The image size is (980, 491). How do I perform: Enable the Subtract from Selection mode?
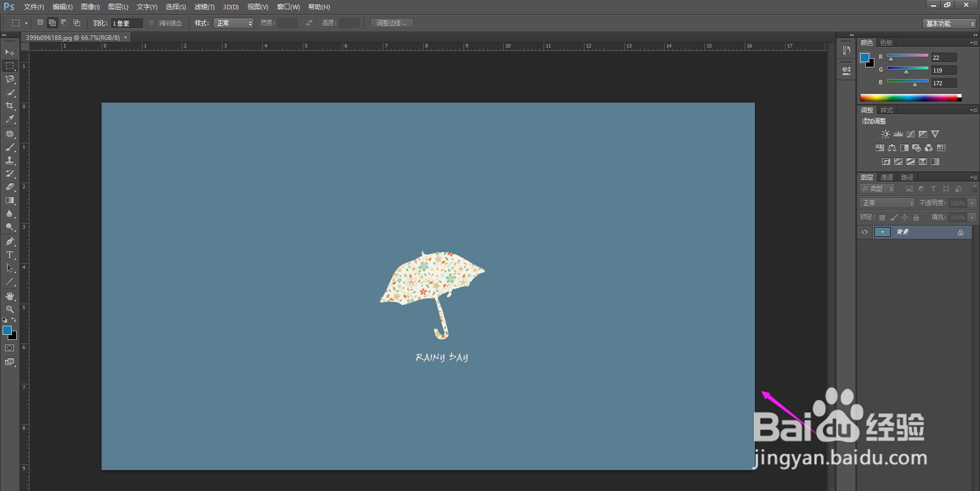click(x=64, y=23)
